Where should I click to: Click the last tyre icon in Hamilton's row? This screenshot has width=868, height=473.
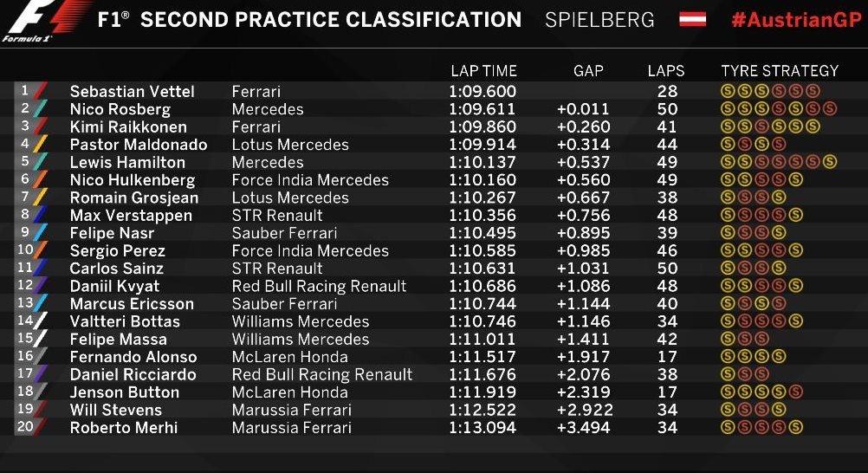(830, 162)
